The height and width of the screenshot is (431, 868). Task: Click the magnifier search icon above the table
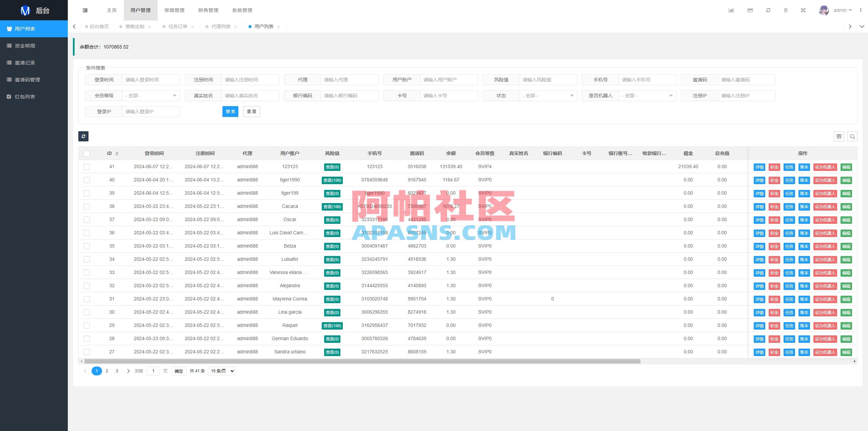(x=853, y=136)
